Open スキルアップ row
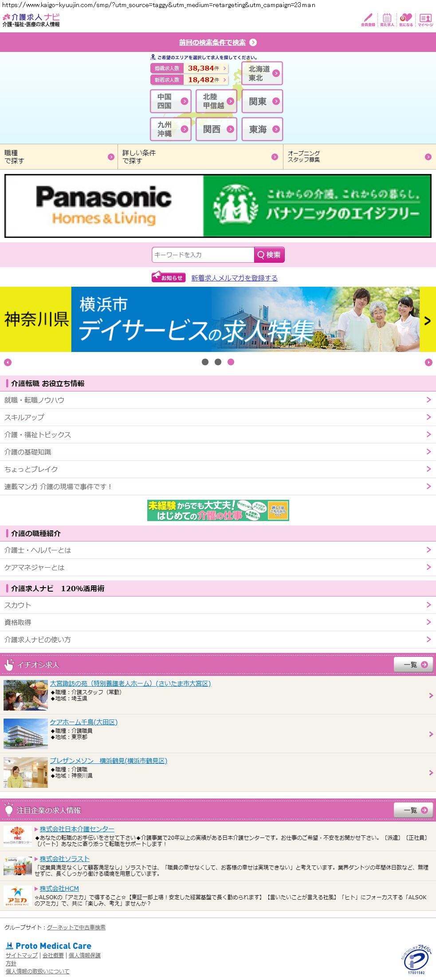This screenshot has height=980, width=436. click(218, 417)
